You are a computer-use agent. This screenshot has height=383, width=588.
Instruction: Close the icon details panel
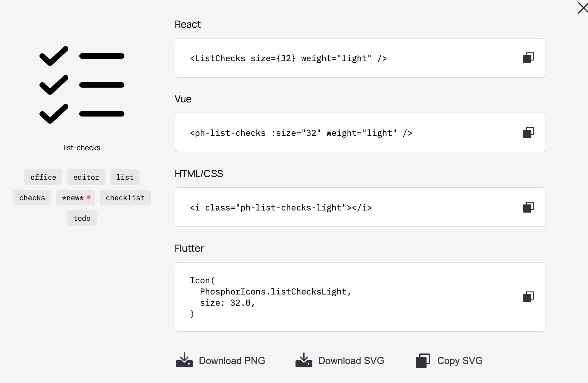pyautogui.click(x=583, y=8)
